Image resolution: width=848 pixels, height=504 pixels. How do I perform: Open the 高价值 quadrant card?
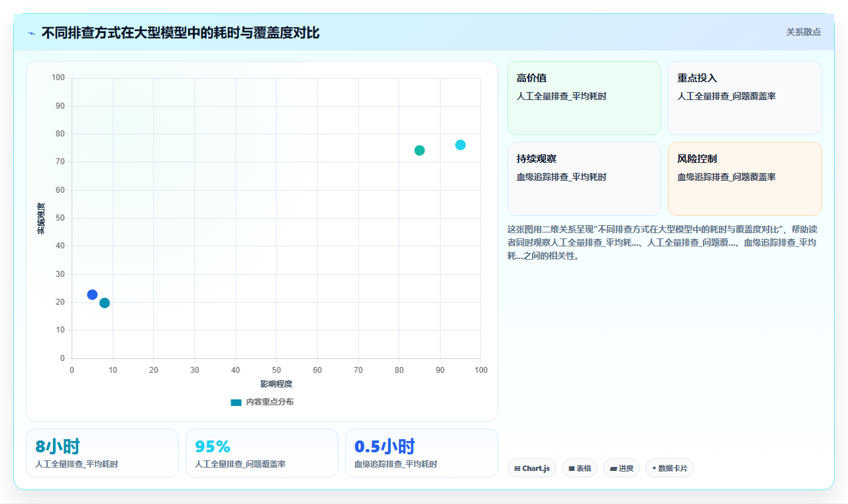pyautogui.click(x=584, y=98)
